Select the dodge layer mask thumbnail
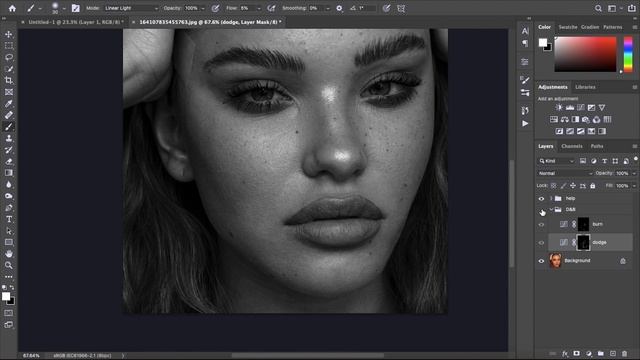Image resolution: width=640 pixels, height=360 pixels. 583,242
